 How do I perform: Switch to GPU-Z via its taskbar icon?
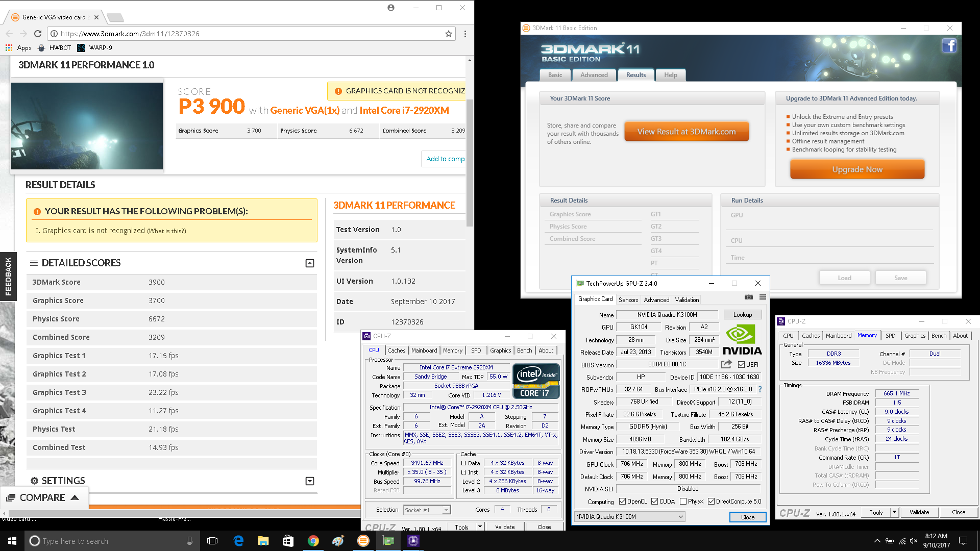tap(388, 541)
